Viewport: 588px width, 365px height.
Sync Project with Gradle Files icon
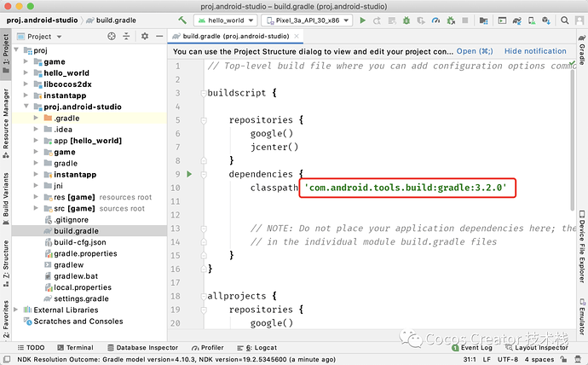click(516, 20)
